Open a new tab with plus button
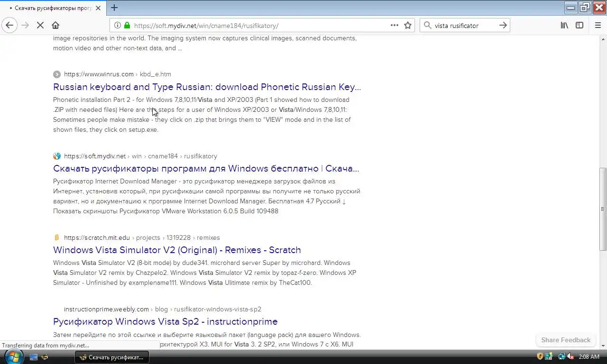This screenshot has height=364, width=607. point(114,8)
